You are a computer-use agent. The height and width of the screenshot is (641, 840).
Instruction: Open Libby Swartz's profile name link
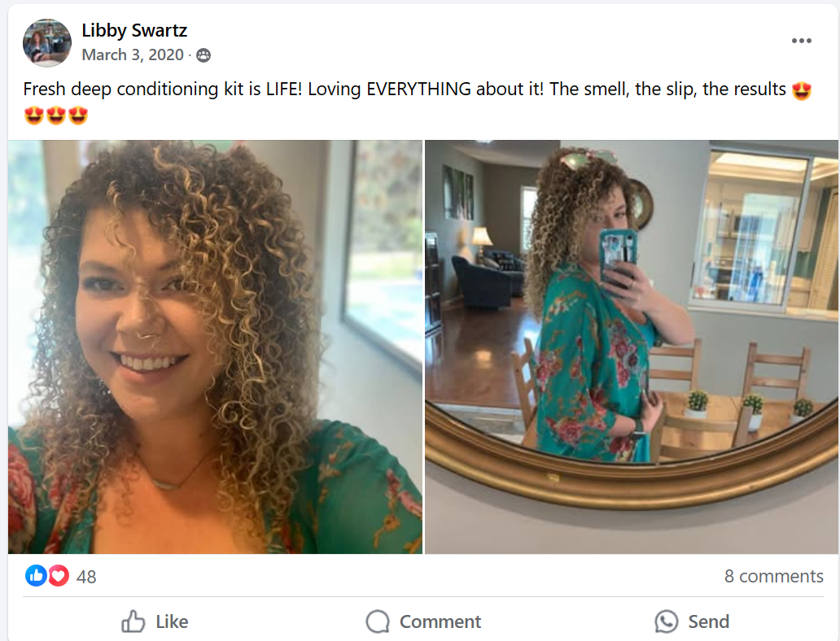134,31
